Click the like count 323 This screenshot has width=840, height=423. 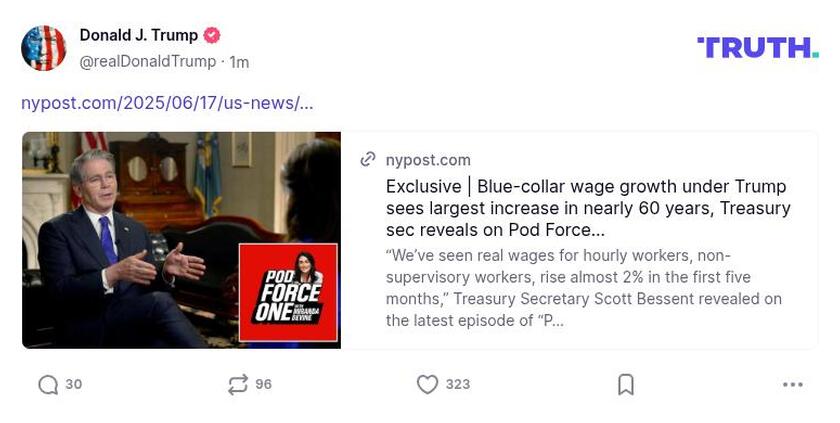coord(458,384)
